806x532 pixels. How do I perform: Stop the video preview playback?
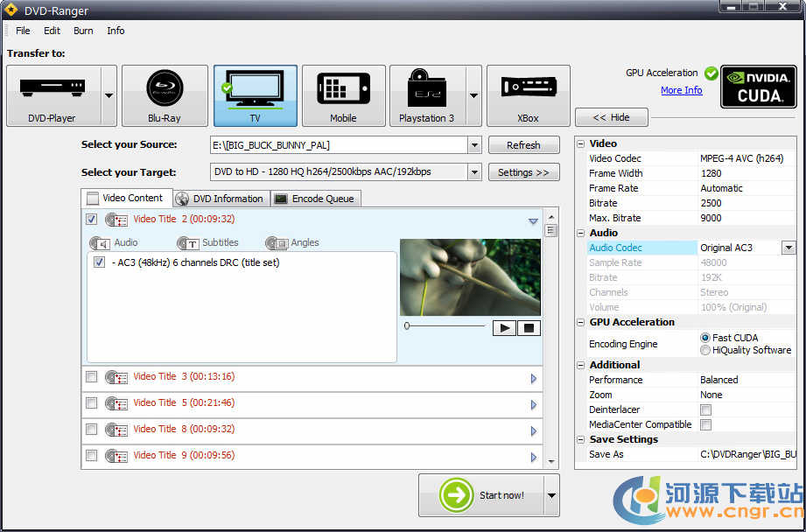coord(529,328)
